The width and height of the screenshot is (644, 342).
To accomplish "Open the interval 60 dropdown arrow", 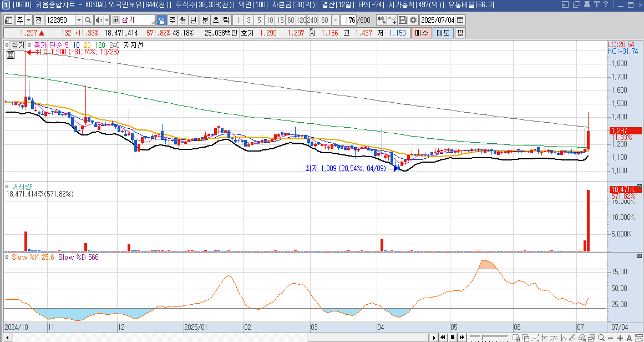I will coord(335,20).
